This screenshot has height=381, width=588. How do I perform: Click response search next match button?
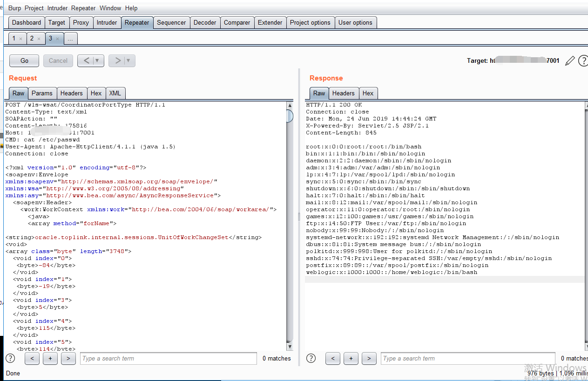(x=369, y=358)
